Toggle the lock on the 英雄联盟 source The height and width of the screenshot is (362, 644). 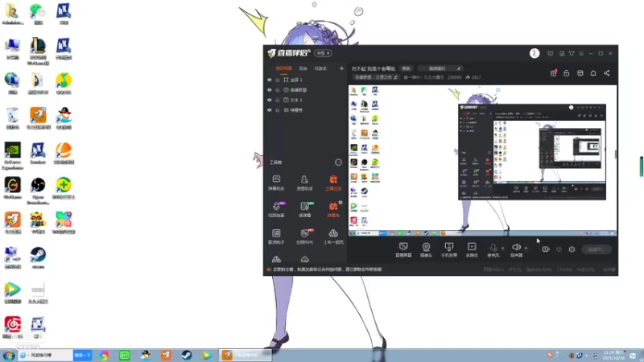tap(278, 90)
